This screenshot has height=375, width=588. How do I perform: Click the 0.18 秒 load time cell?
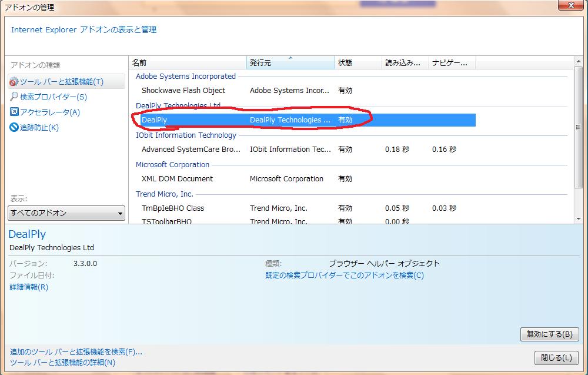397,150
